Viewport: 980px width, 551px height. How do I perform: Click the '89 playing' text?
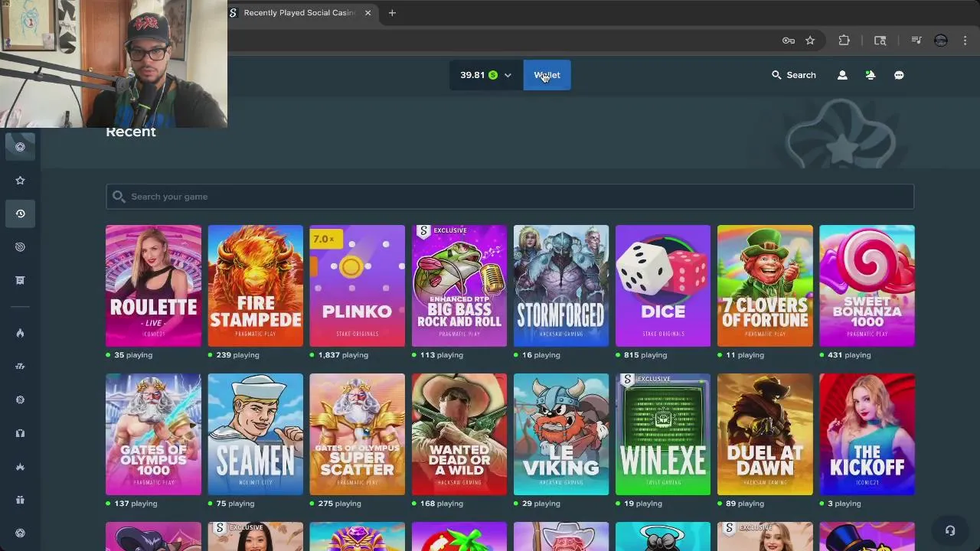tap(745, 504)
